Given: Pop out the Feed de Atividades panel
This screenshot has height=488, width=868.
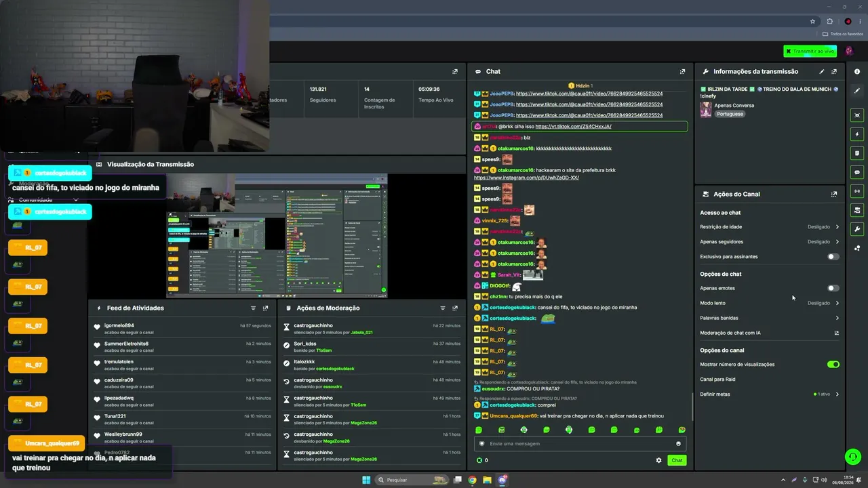Looking at the screenshot, I should pos(265,308).
